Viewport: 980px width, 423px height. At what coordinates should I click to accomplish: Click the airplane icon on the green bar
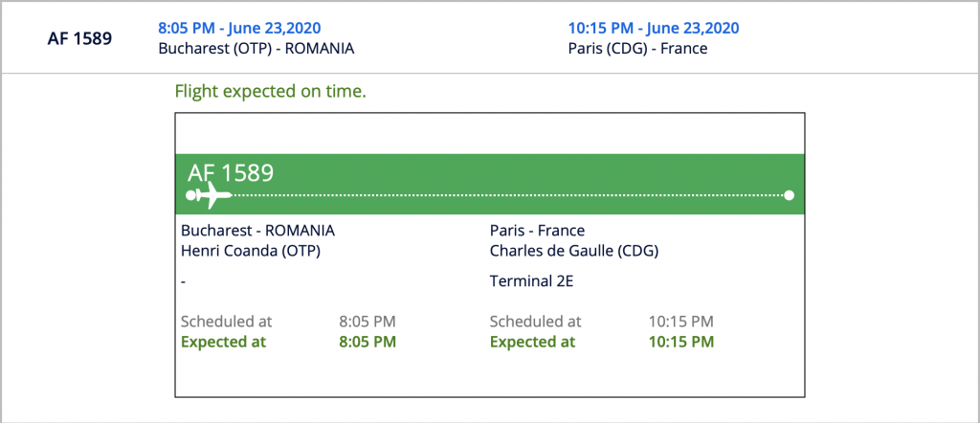point(214,195)
